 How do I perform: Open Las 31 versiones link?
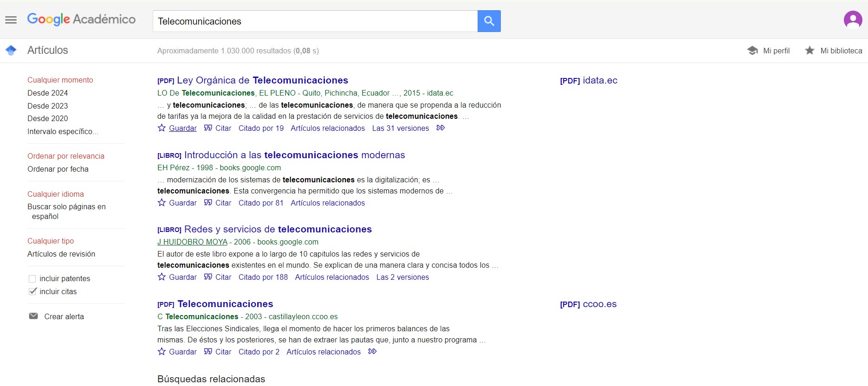401,128
